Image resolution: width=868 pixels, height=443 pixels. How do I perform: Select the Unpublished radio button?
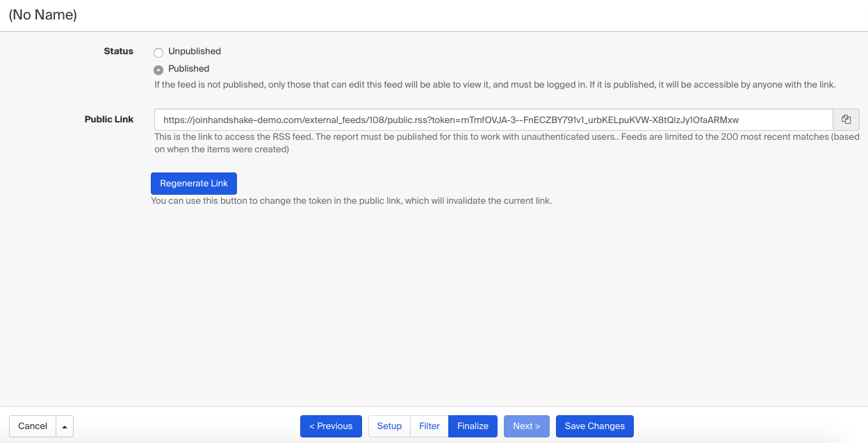point(158,52)
